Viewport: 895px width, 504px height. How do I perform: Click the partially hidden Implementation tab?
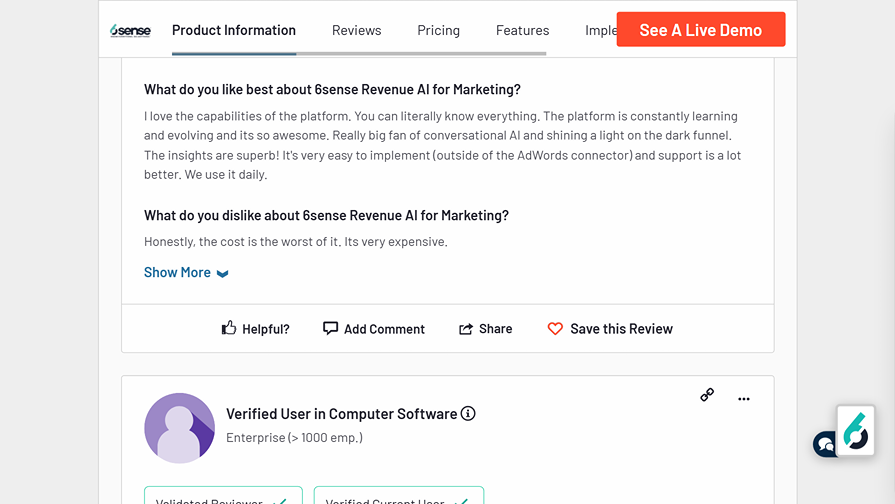[600, 30]
